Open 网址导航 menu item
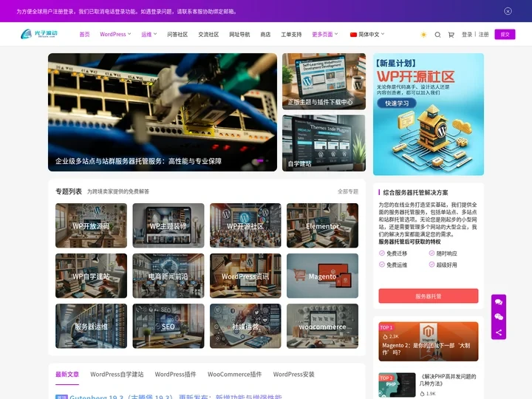This screenshot has width=532, height=399. coord(239,34)
